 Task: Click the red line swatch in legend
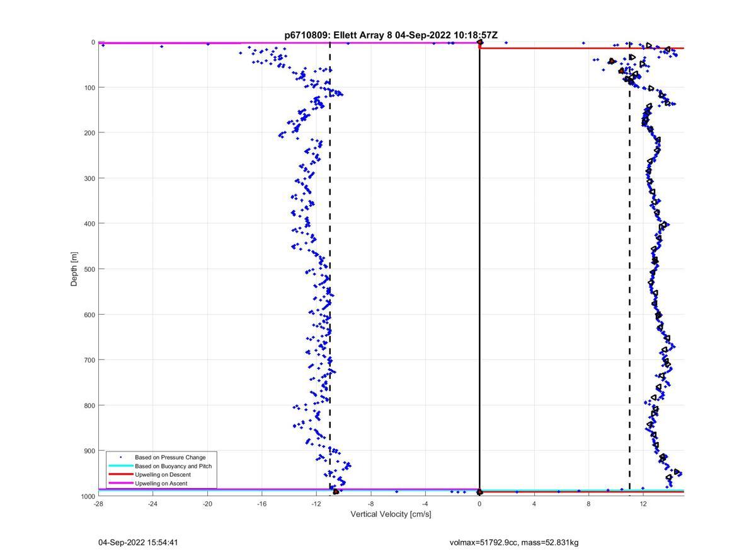121,474
